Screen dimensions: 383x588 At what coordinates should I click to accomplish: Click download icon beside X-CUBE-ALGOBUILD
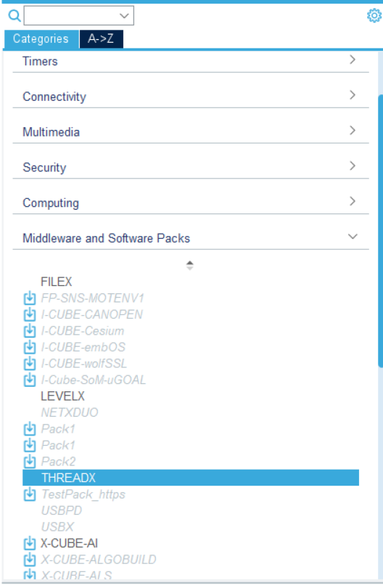point(30,560)
